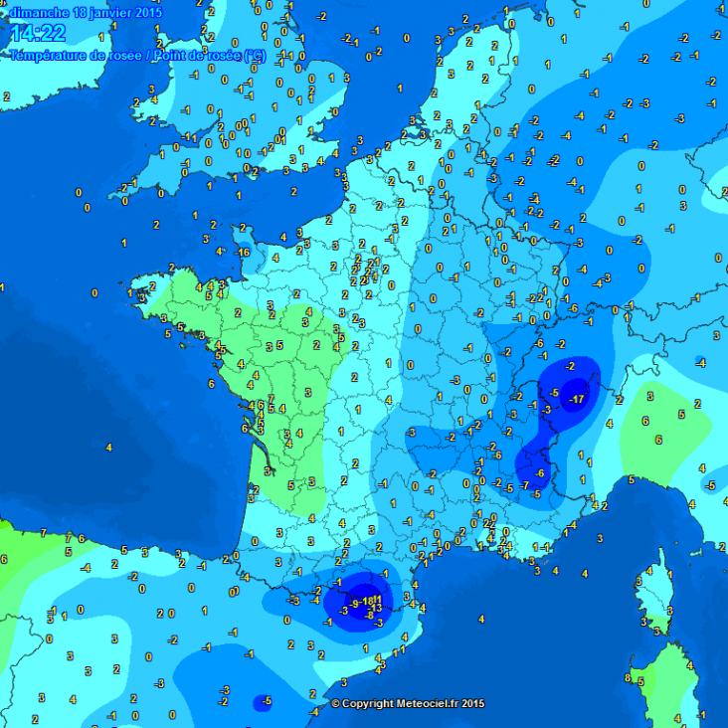
Task: Click the -16 reading on the Cotentin peninsula
Action: tap(242, 253)
